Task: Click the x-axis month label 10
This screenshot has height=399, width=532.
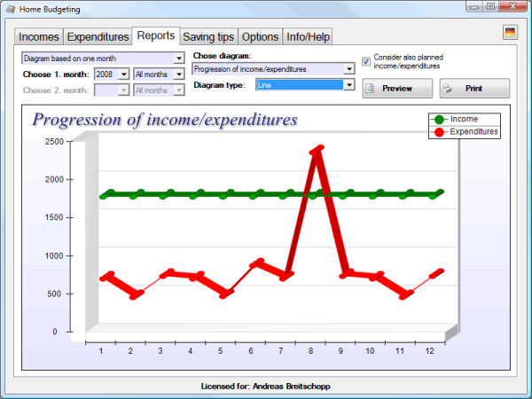Action: 370,351
